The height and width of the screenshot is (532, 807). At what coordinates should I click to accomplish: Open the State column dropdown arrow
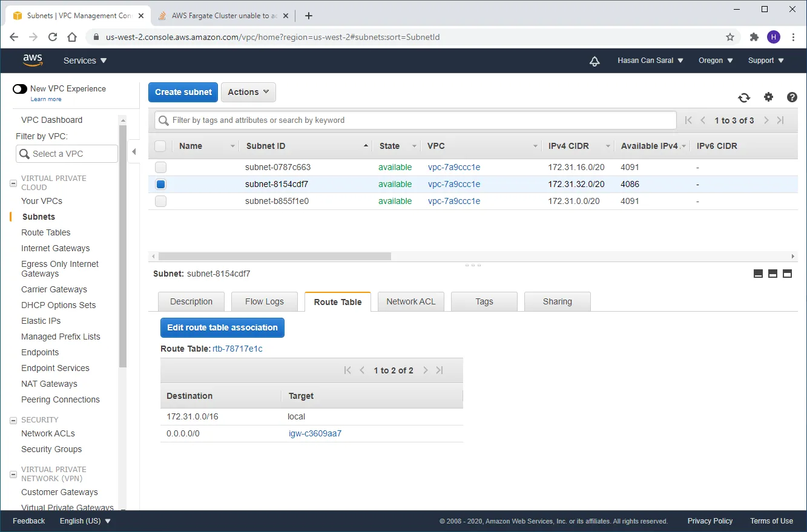click(x=415, y=146)
